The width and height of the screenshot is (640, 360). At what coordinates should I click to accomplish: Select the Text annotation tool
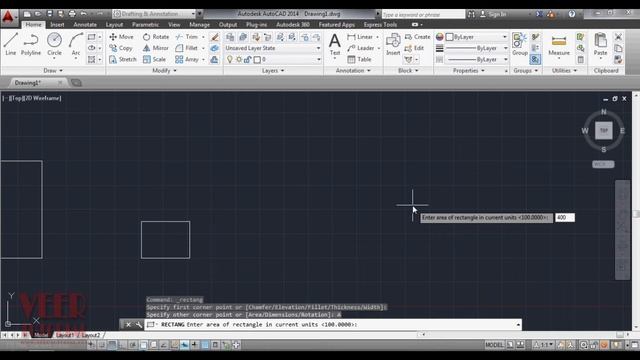pyautogui.click(x=335, y=44)
